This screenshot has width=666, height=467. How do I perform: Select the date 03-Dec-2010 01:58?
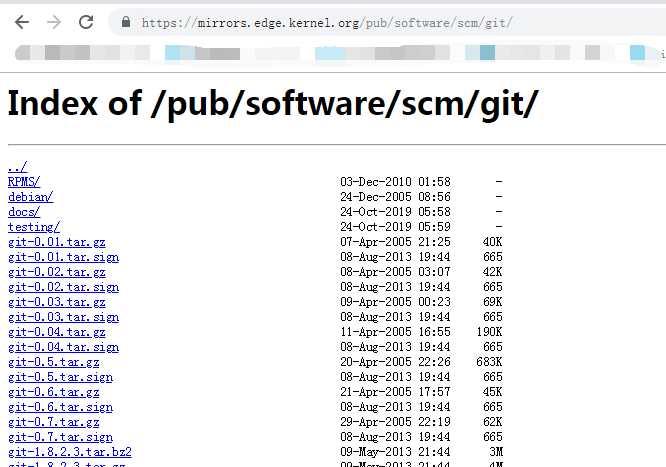point(395,182)
